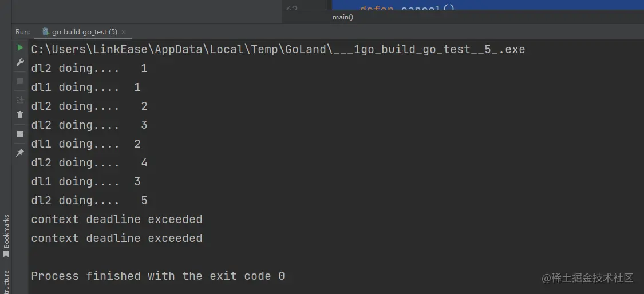
Task: Click the Run panel label
Action: pyautogui.click(x=22, y=32)
